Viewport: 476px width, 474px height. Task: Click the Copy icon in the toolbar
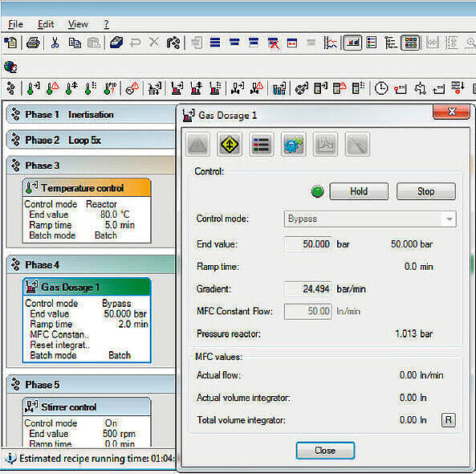(75, 43)
